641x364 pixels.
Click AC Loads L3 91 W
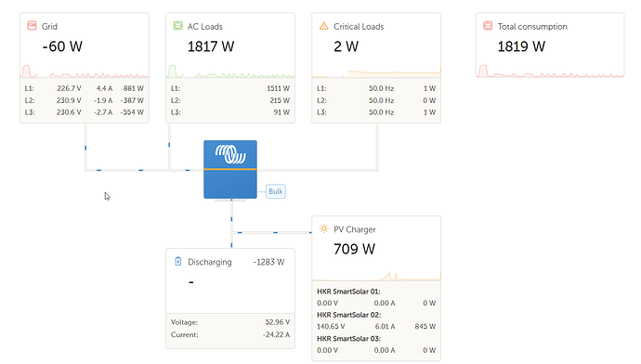[x=281, y=112]
